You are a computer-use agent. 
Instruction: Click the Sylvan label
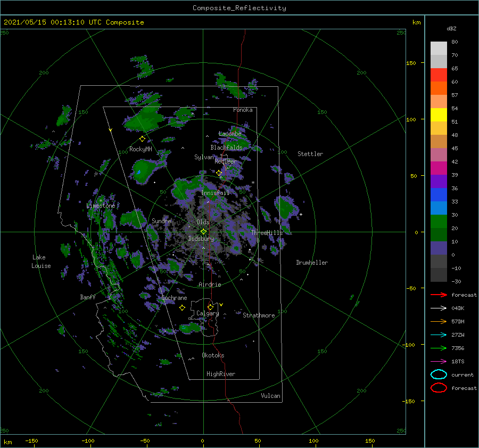pos(204,157)
